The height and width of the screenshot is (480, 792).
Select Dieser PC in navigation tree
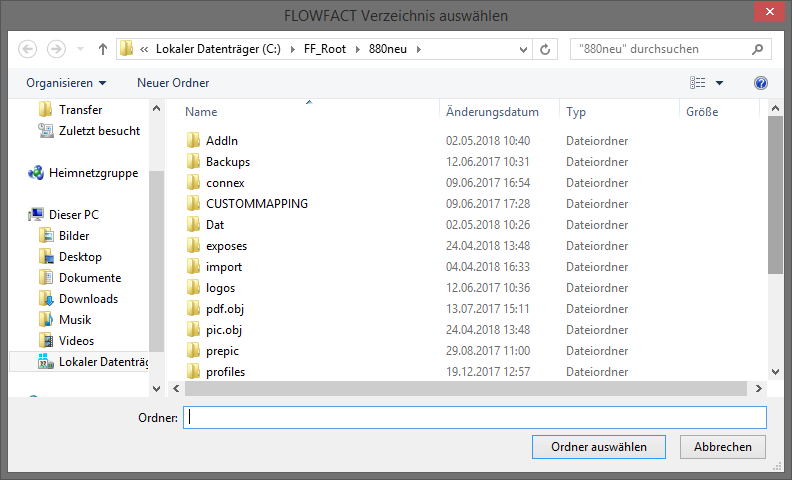coord(74,215)
